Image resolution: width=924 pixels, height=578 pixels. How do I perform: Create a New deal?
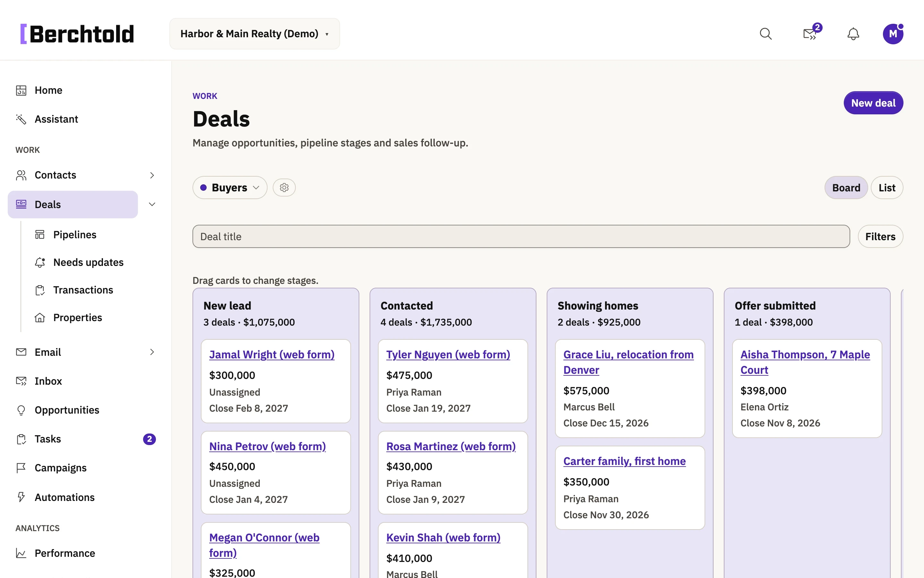click(873, 103)
